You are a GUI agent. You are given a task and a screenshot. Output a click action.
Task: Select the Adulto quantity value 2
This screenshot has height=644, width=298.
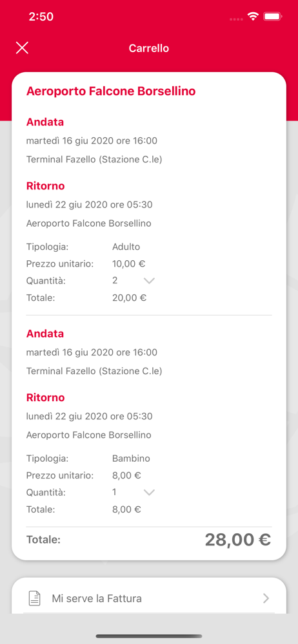[115, 281]
